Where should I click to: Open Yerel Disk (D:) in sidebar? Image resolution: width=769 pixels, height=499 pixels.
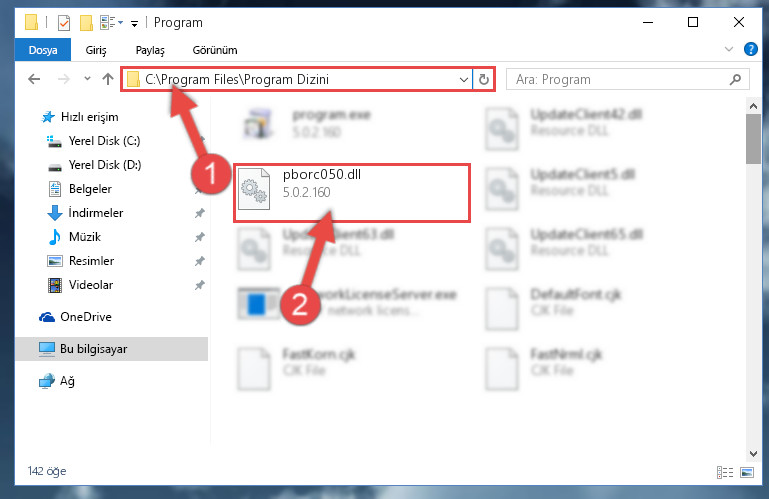104,165
